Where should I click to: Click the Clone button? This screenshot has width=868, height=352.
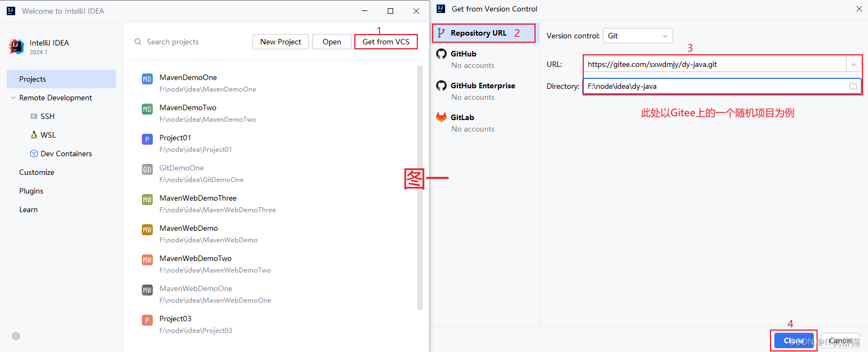(x=794, y=340)
